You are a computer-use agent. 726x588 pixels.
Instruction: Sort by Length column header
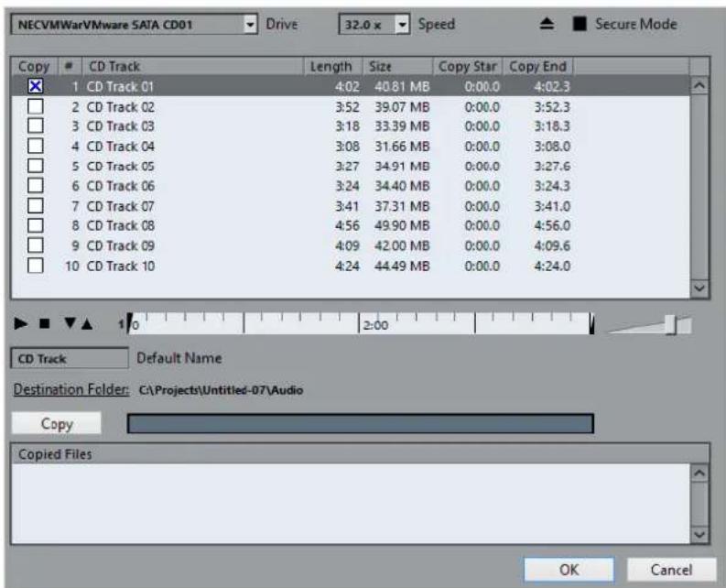(333, 66)
